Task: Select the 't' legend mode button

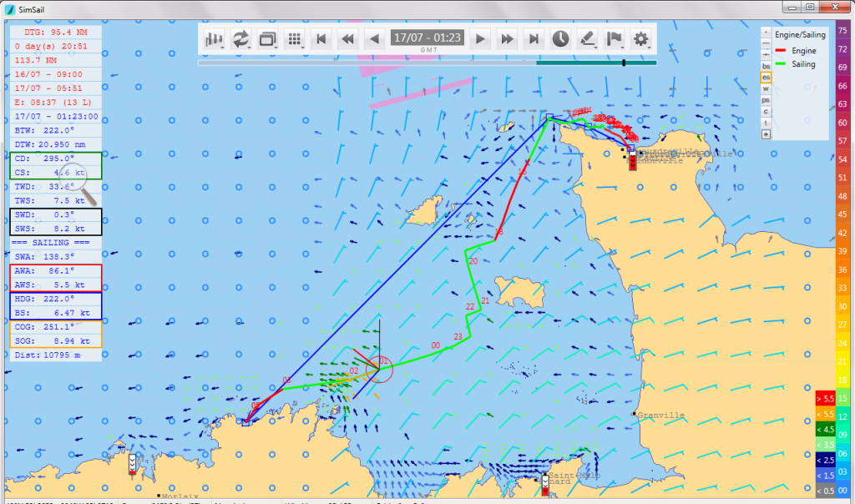Action: click(766, 123)
